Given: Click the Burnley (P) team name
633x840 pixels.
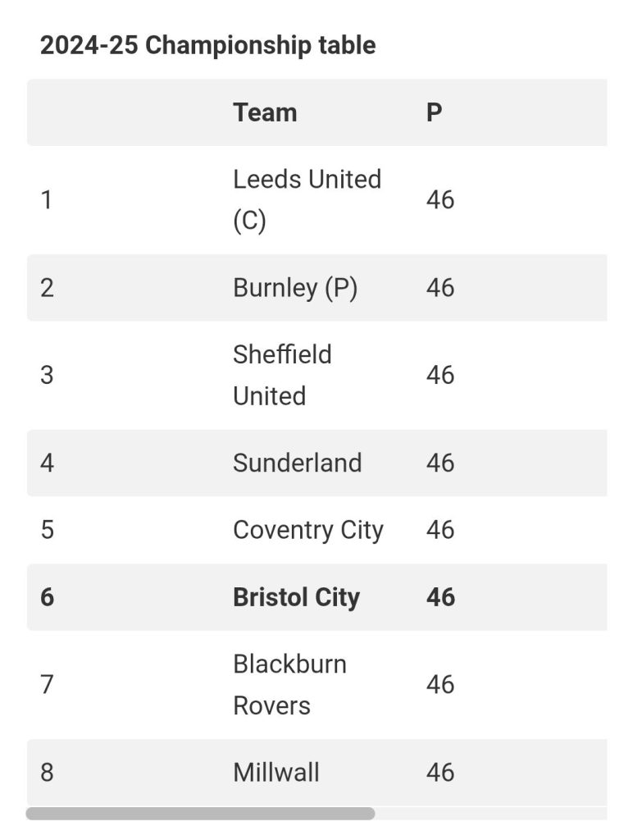Looking at the screenshot, I should [x=295, y=288].
